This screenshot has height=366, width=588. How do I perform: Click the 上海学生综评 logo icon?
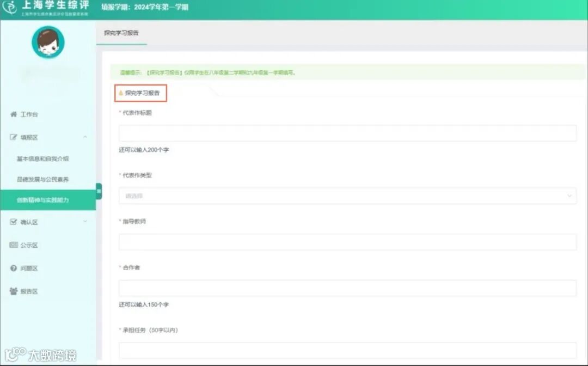click(9, 8)
